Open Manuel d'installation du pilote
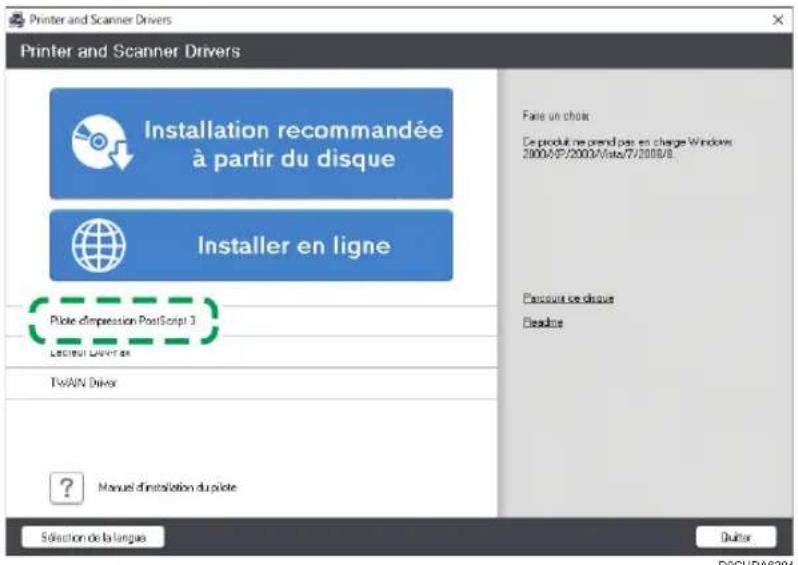The width and height of the screenshot is (798, 565). pyautogui.click(x=167, y=487)
